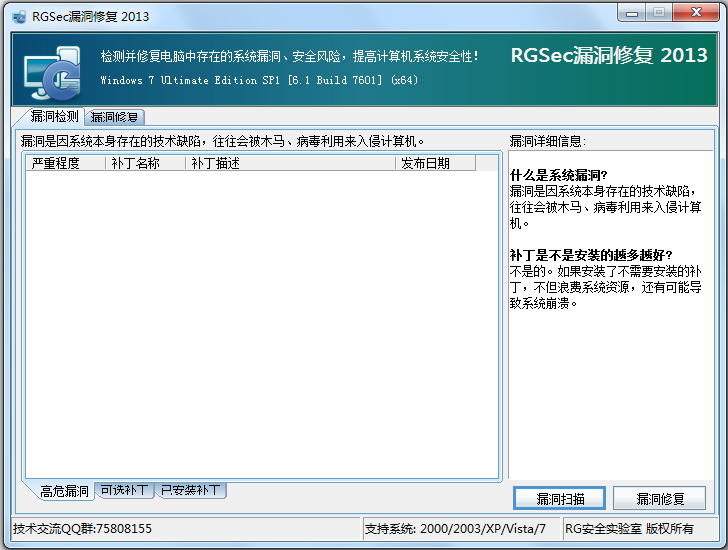
Task: Click the 支持系统 status bar section
Action: [x=455, y=528]
